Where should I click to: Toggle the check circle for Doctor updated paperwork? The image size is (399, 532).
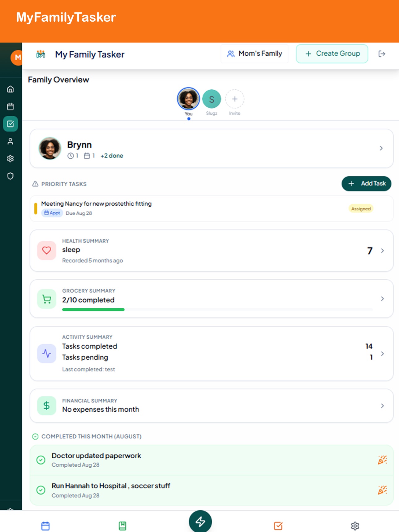[41, 460]
